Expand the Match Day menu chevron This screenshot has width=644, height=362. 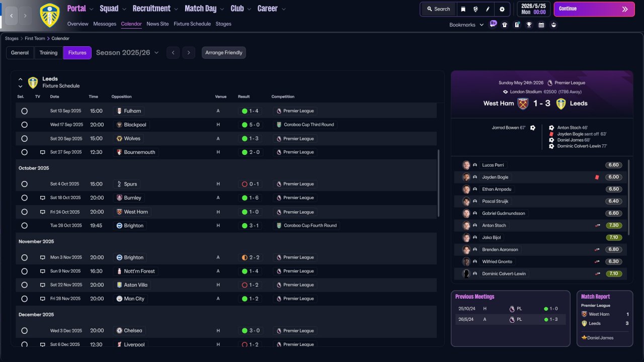click(x=222, y=9)
